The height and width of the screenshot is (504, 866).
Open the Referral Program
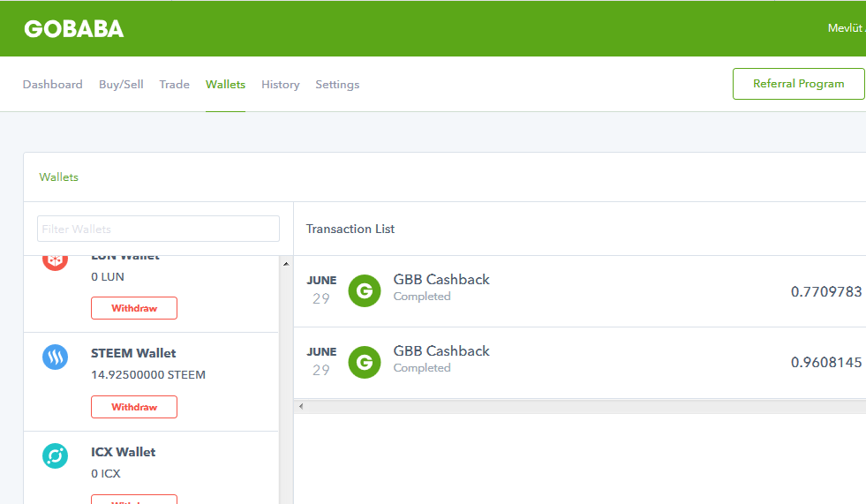799,84
